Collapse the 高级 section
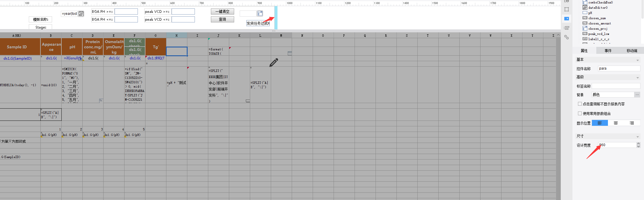The image size is (644, 200). coord(638,77)
